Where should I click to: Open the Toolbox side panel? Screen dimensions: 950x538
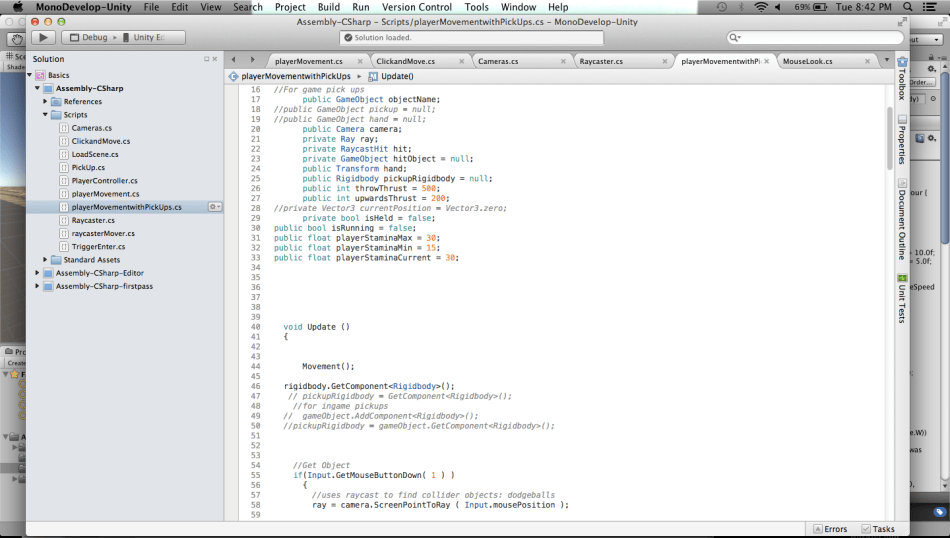tap(902, 79)
